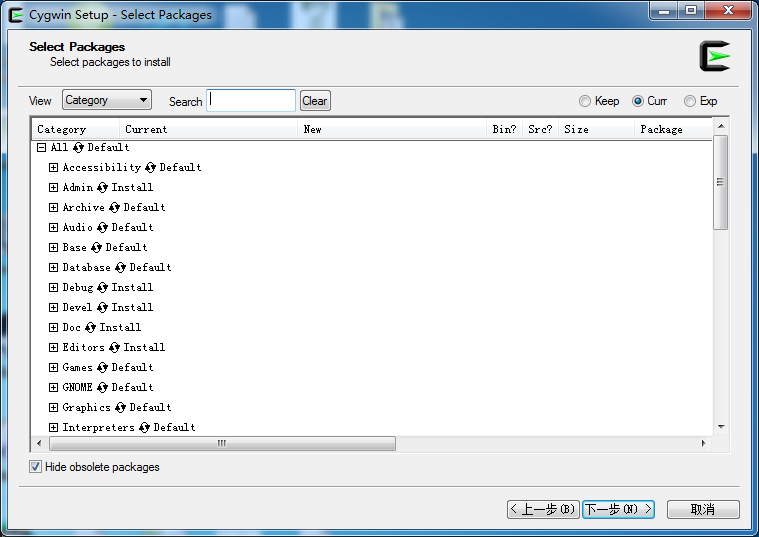Click the Install label on Editors row
Viewport: 759px width, 537px height.
(x=144, y=348)
